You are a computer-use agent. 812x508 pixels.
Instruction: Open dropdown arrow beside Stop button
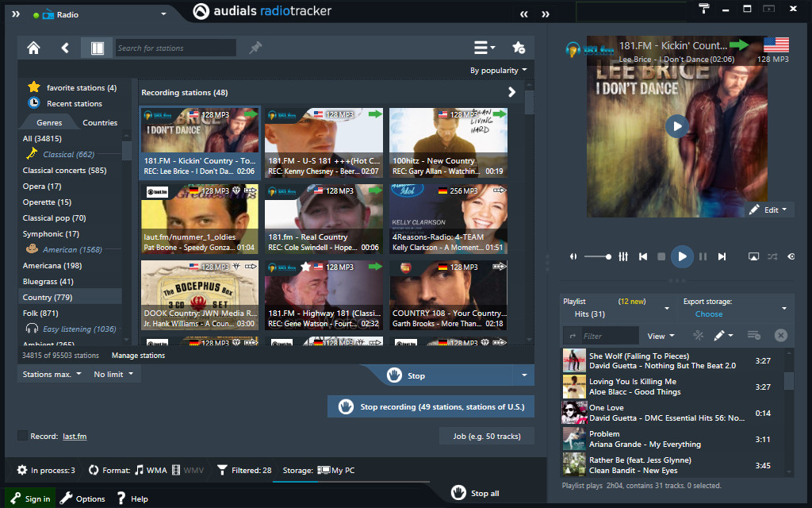tap(524, 375)
